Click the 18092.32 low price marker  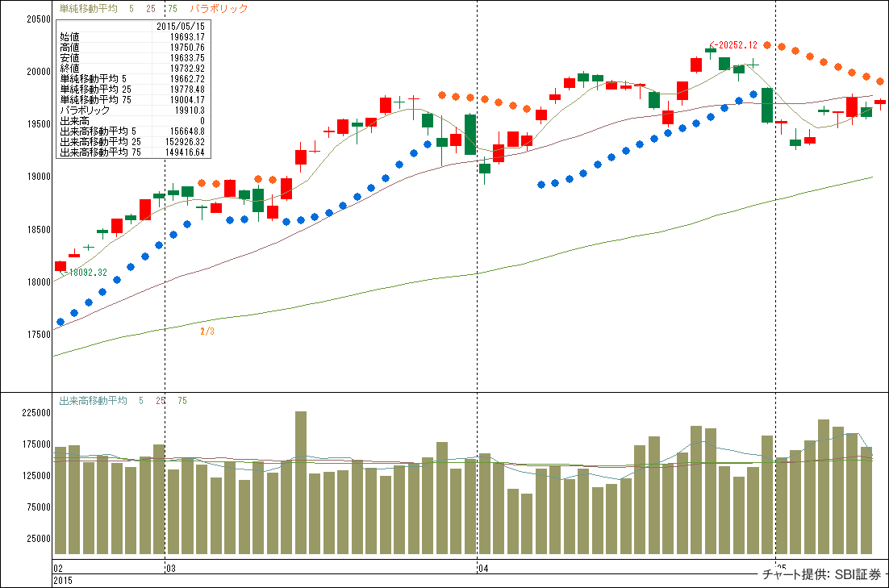(86, 273)
